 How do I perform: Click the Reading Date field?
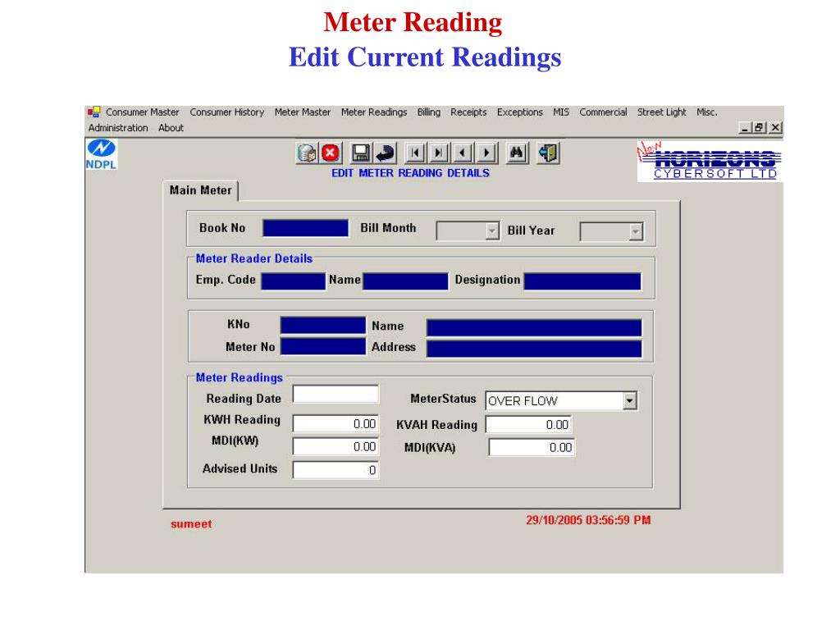(x=336, y=395)
